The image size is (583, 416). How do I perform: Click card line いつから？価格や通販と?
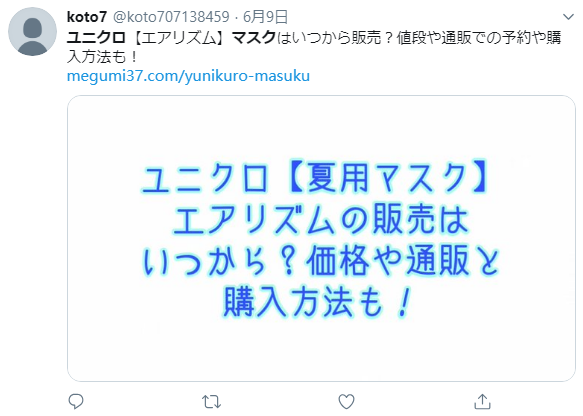321,261
